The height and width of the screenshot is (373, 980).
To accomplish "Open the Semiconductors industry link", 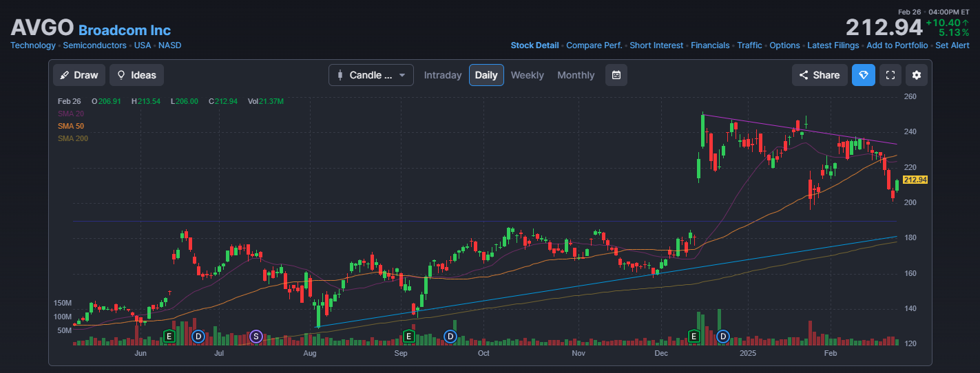I will tap(94, 45).
